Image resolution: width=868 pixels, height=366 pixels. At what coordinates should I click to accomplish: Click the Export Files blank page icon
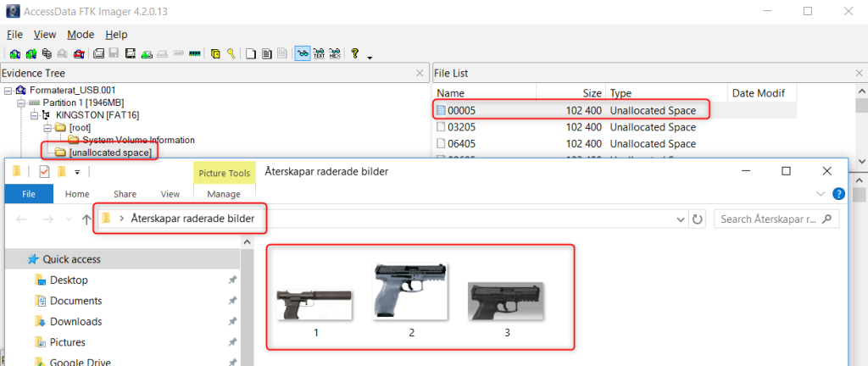point(251,54)
